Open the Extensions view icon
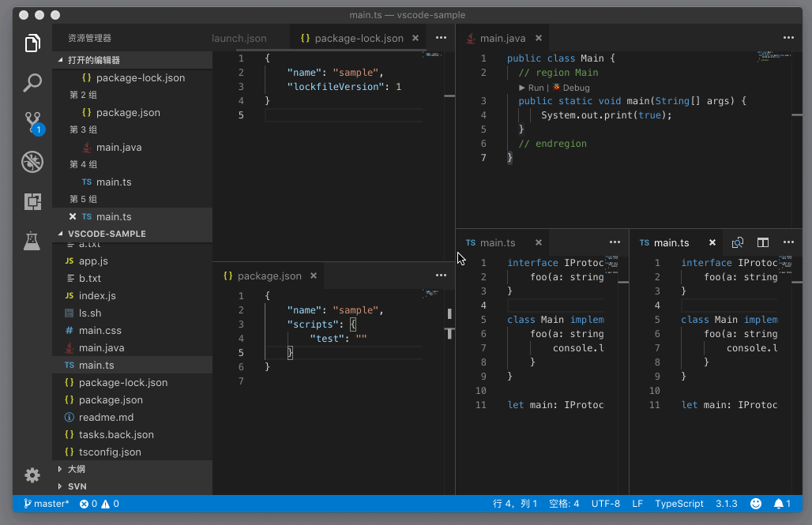 [x=32, y=201]
